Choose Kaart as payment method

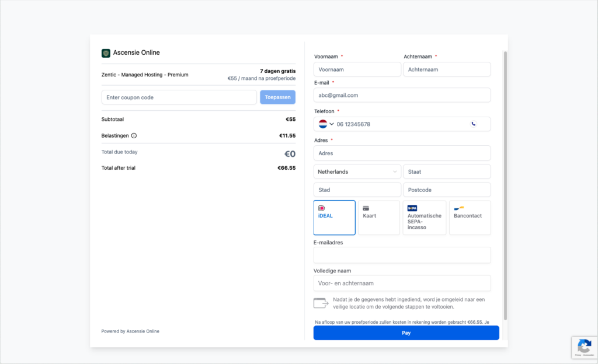(x=378, y=218)
